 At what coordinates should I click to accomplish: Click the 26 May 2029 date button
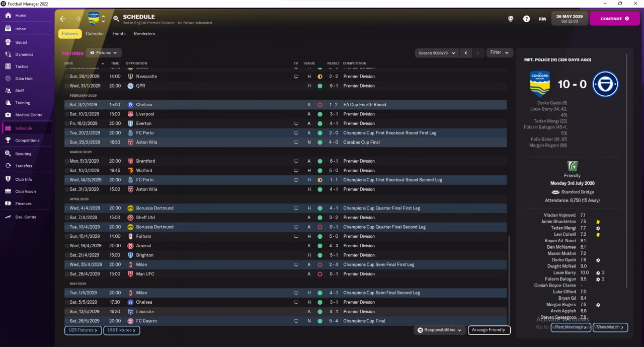[570, 19]
